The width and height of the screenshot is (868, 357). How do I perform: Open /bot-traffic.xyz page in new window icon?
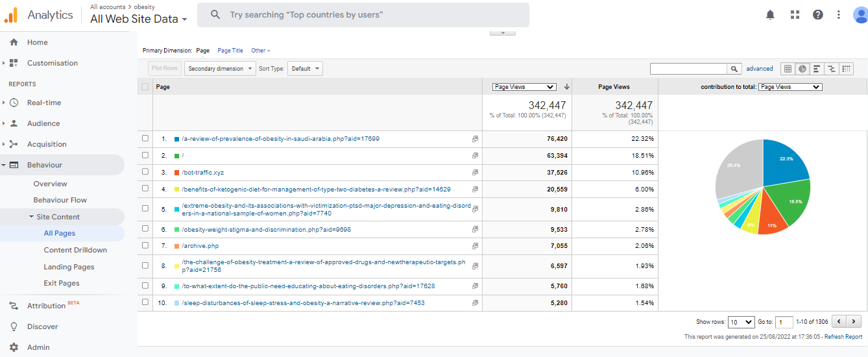[475, 173]
